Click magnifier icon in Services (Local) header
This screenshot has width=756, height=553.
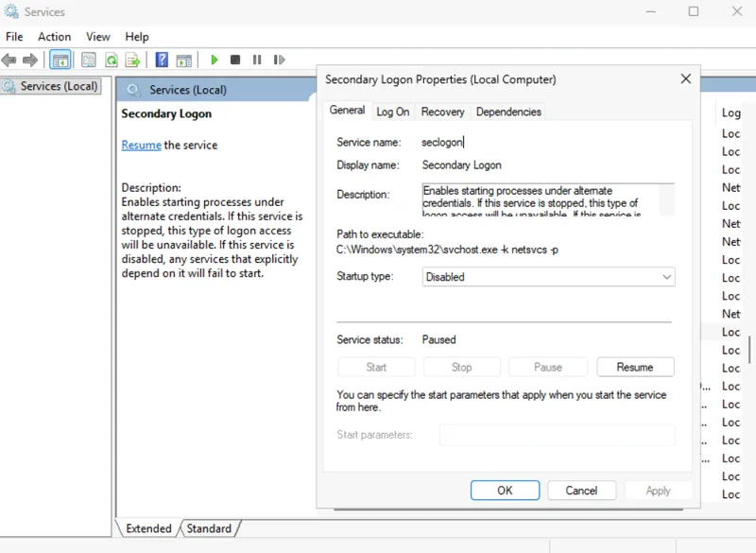[133, 90]
